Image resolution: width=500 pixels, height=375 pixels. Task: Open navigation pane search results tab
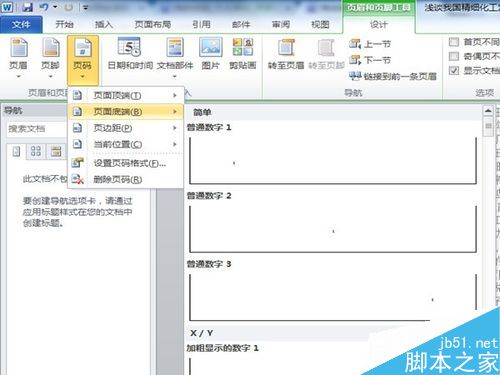point(56,152)
